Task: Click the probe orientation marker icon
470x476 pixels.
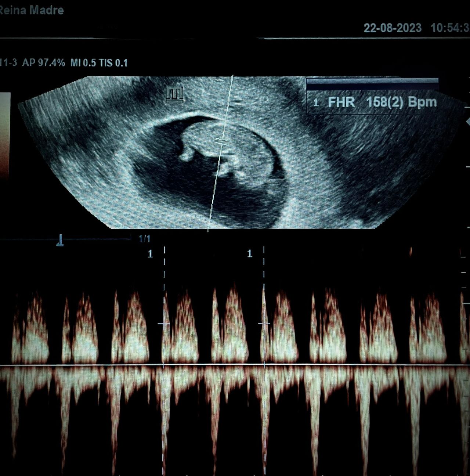Action: [x=175, y=94]
